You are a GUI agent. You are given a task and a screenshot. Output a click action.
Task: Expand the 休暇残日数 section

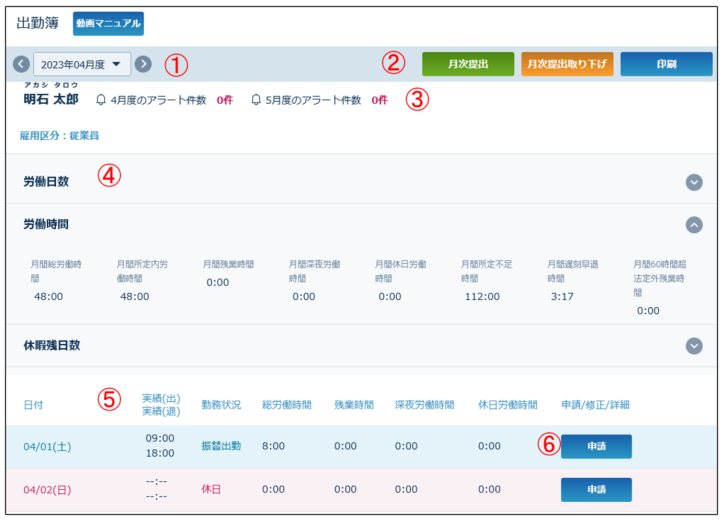694,345
